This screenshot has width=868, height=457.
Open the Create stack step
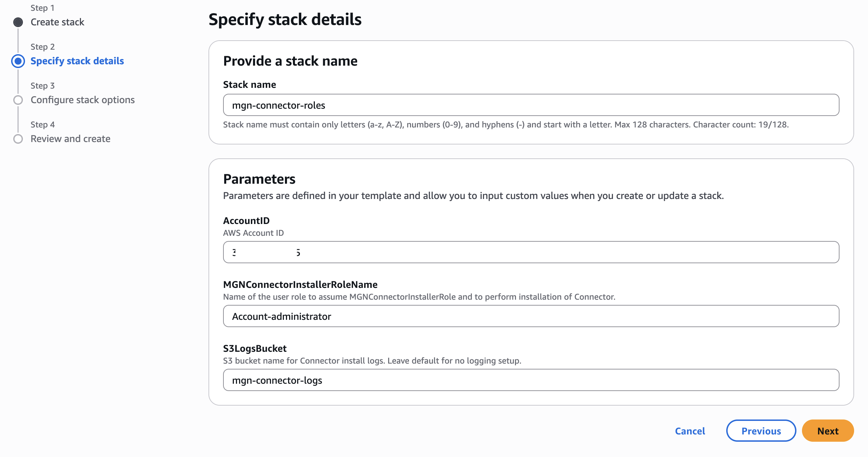coord(57,22)
